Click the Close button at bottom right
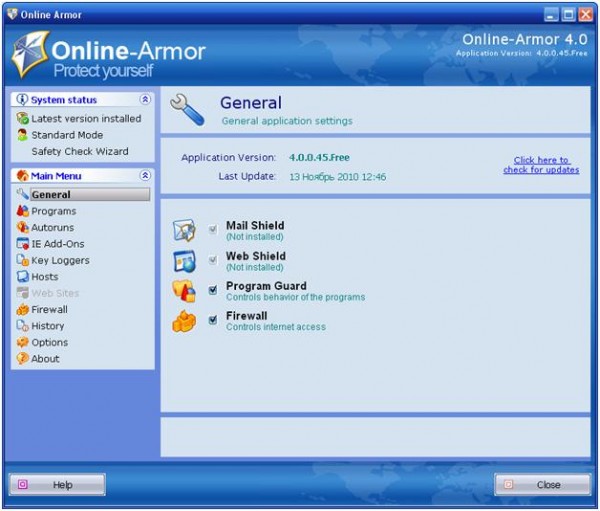600x511 pixels. pyautogui.click(x=543, y=485)
